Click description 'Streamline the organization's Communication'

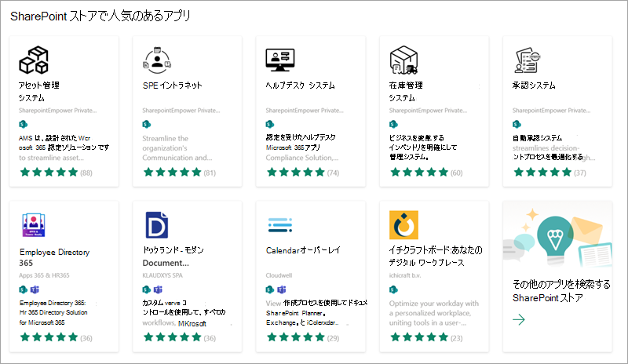177,148
